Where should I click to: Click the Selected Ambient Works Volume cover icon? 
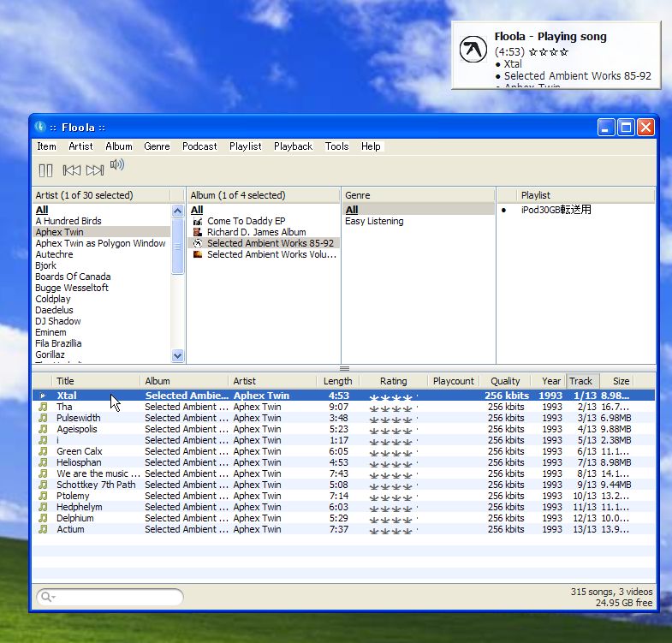tap(198, 254)
